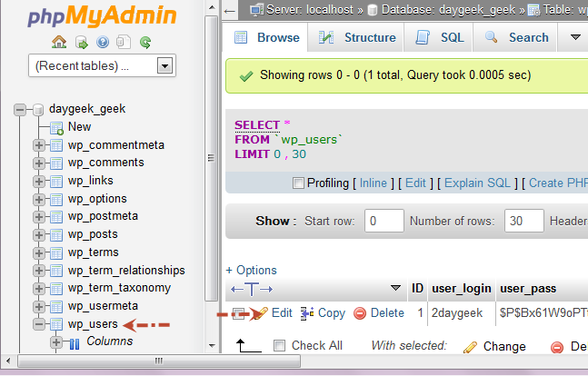588x376 pixels.
Task: Switch to the SQL tab
Action: click(438, 37)
